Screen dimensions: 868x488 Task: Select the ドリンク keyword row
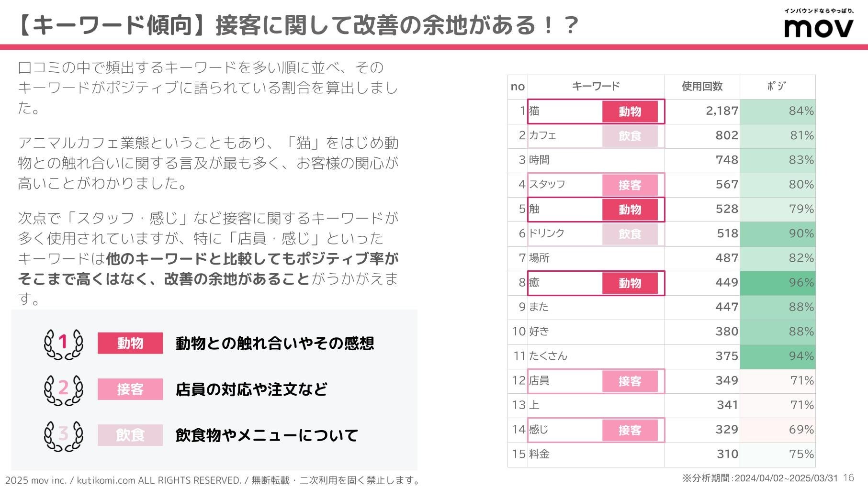tap(547, 233)
